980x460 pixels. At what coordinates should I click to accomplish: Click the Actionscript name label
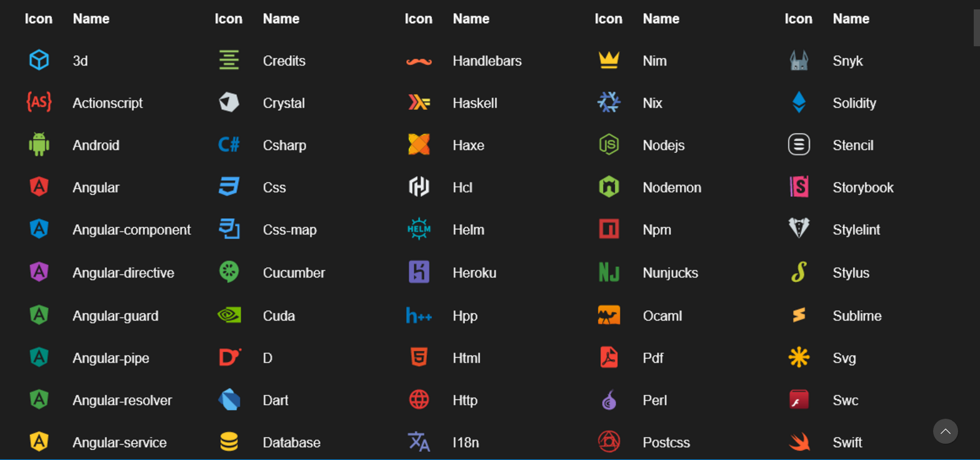(x=107, y=102)
